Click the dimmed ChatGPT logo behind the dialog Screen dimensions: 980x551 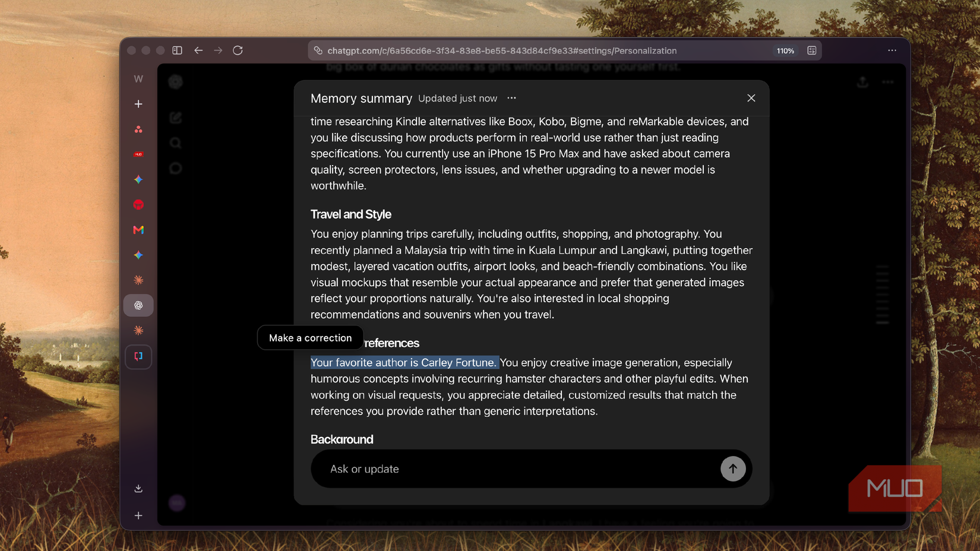[x=175, y=82]
